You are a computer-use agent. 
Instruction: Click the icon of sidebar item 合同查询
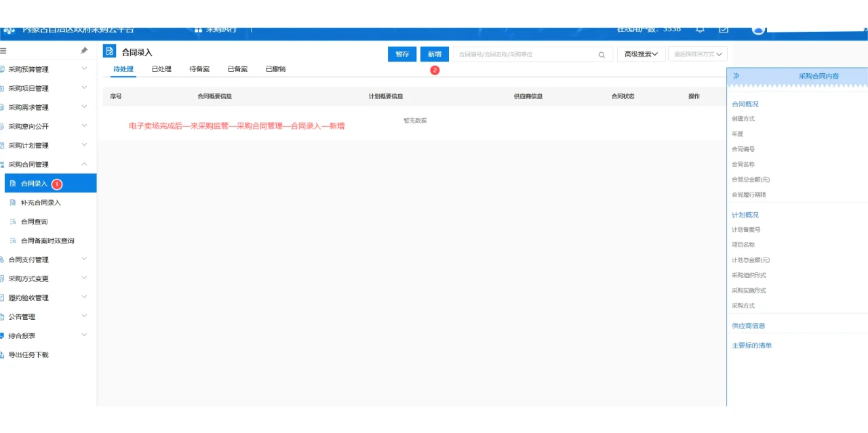pyautogui.click(x=13, y=222)
